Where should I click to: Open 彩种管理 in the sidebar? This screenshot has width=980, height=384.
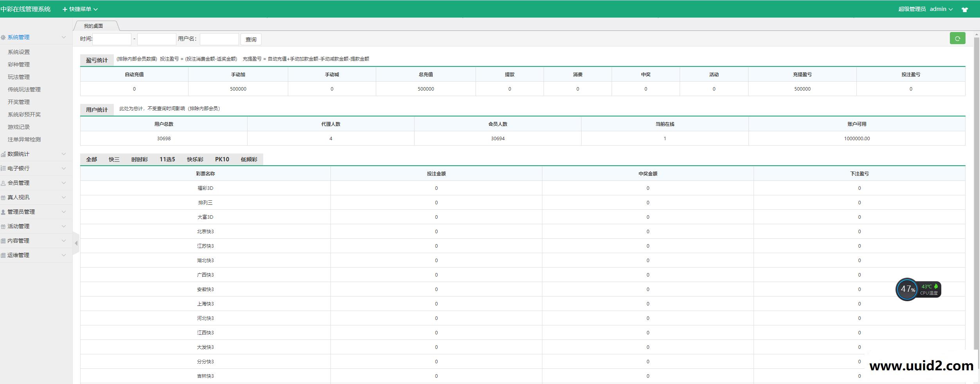pos(19,64)
